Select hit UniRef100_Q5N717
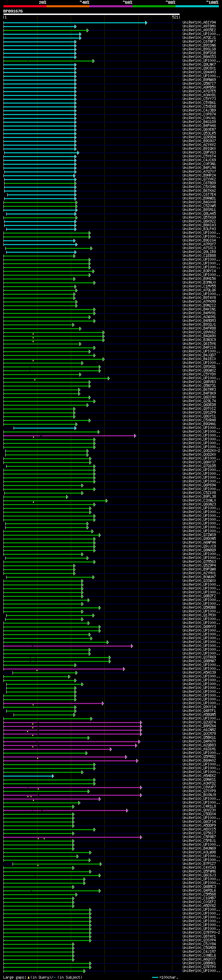This screenshot has width=222, height=980. pos(199,84)
